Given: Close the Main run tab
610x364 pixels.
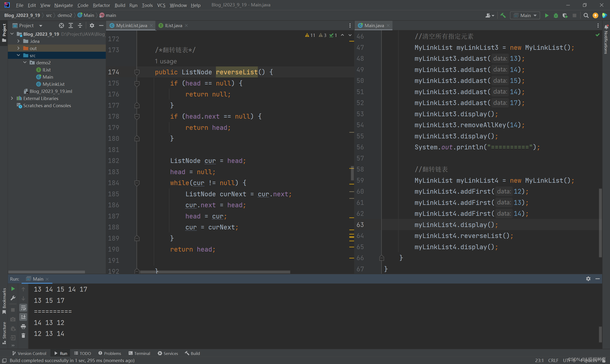Looking at the screenshot, I should click(47, 279).
